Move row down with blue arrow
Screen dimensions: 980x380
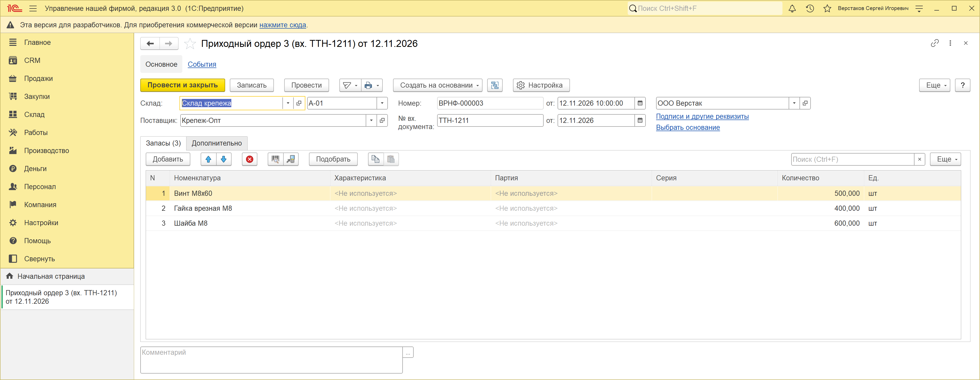(224, 159)
